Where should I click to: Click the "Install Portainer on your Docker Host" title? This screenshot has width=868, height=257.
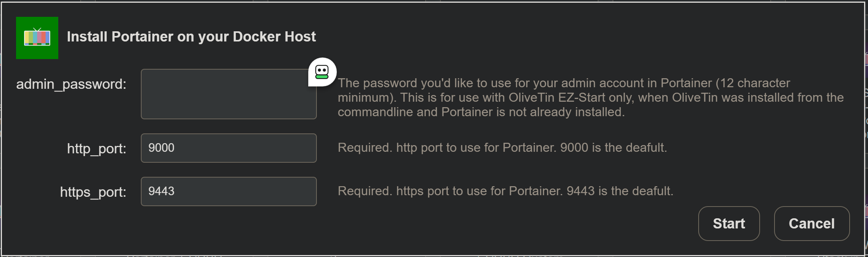[x=191, y=37]
